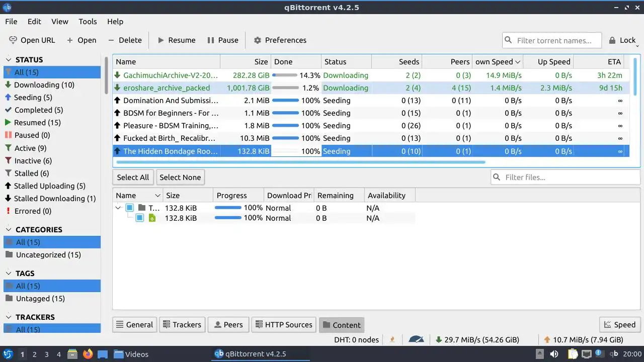The width and height of the screenshot is (644, 362).
Task: Open the Lubuntu application menu
Action: pyautogui.click(x=8, y=354)
